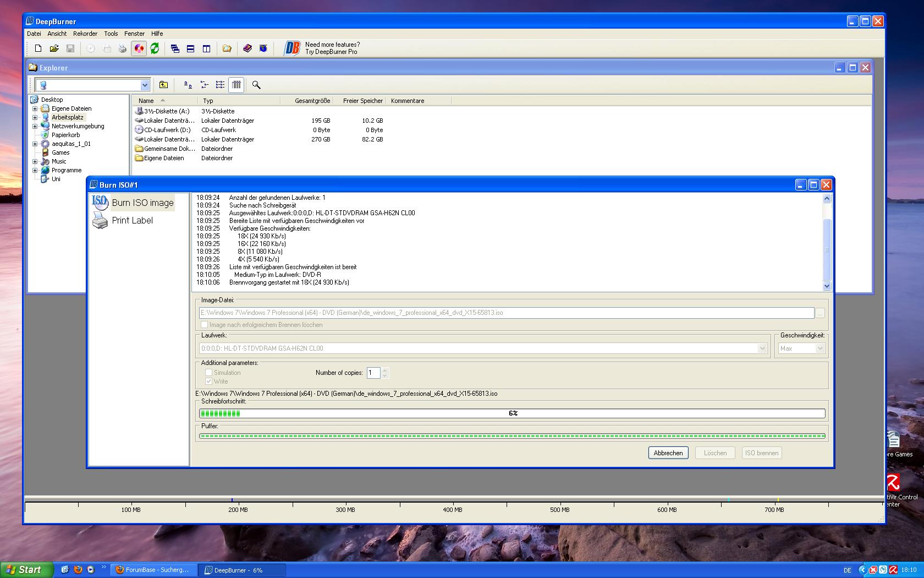Open the Fenster menu
This screenshot has width=924, height=578.
coord(135,34)
